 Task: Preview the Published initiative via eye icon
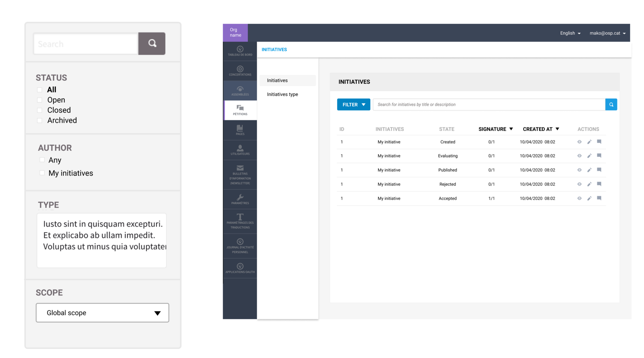click(x=579, y=170)
